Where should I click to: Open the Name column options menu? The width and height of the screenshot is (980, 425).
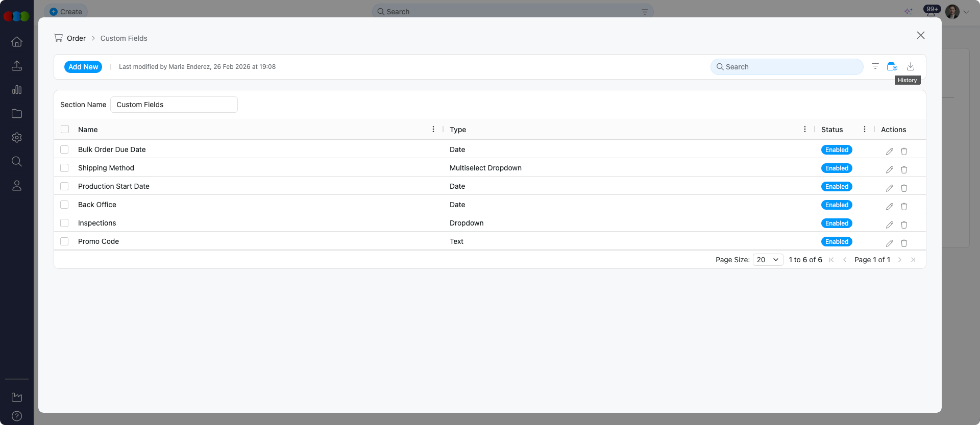coord(433,130)
